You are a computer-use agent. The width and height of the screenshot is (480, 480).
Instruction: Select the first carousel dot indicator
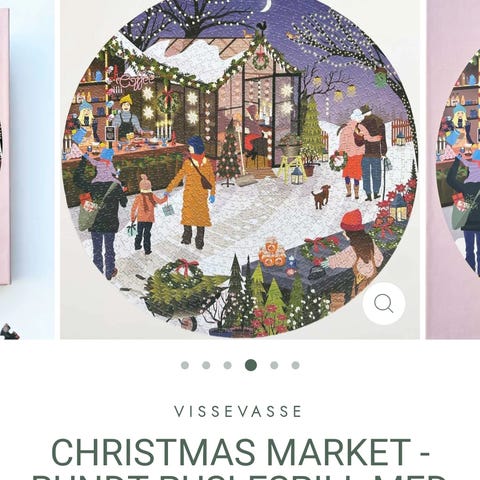(x=185, y=365)
